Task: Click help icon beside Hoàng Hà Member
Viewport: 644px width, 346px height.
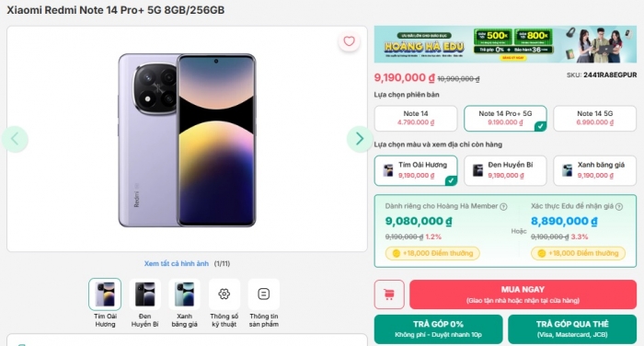Action: tap(503, 207)
